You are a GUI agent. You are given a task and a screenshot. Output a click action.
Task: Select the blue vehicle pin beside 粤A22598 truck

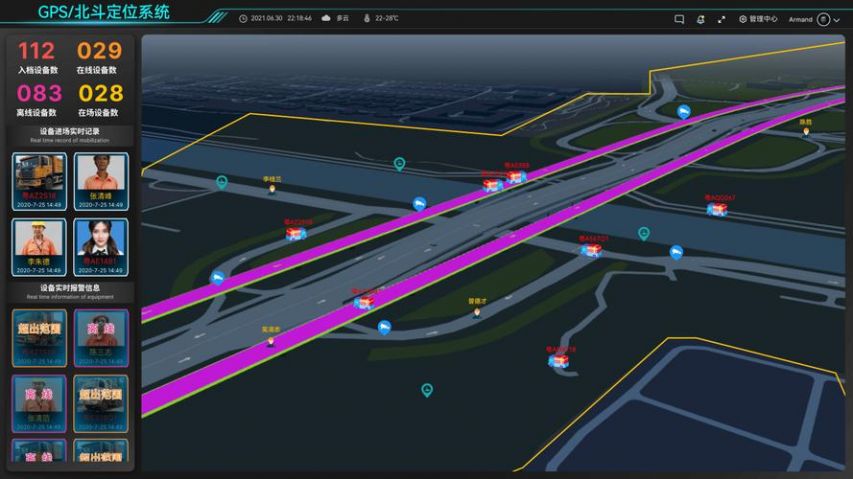pyautogui.click(x=218, y=278)
